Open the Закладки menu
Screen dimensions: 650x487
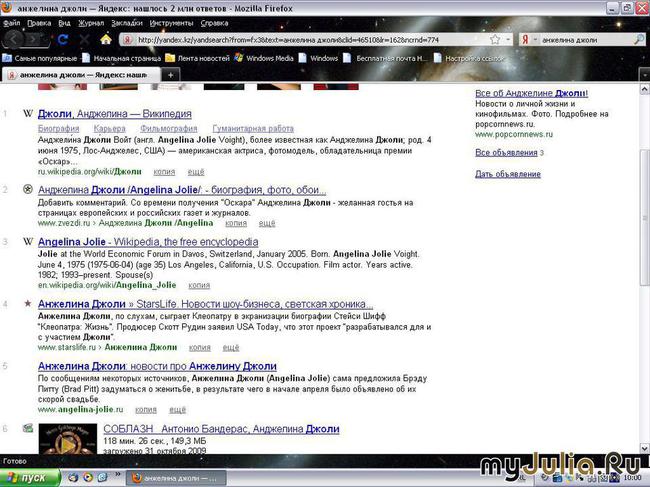(x=127, y=23)
